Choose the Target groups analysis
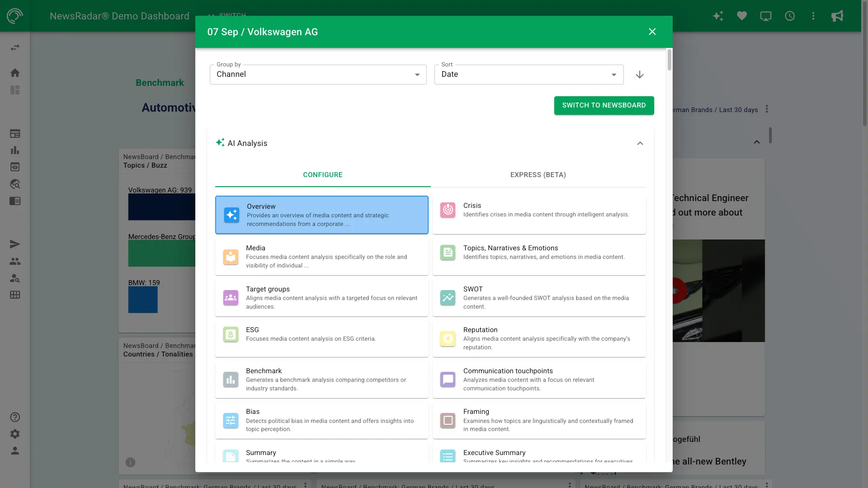This screenshot has width=868, height=488. [322, 297]
